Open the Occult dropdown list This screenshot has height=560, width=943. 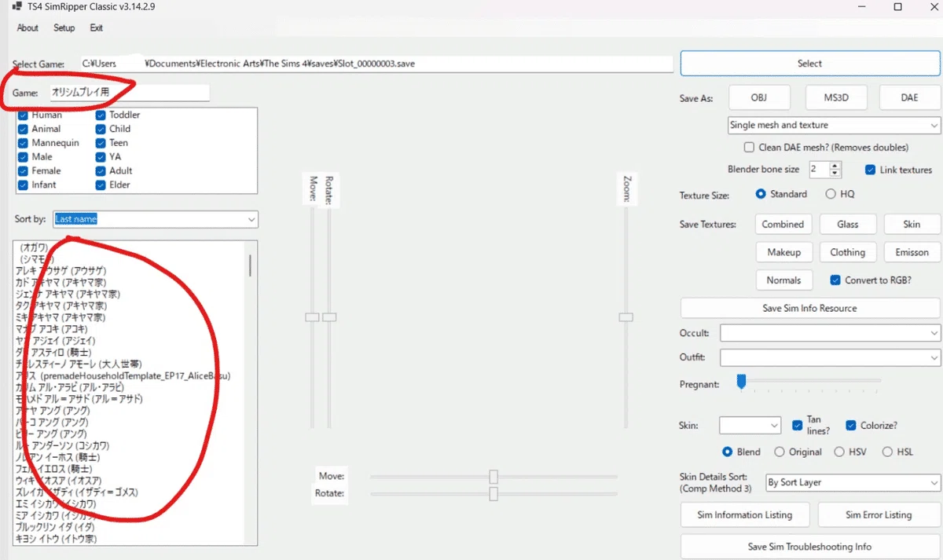click(x=830, y=333)
